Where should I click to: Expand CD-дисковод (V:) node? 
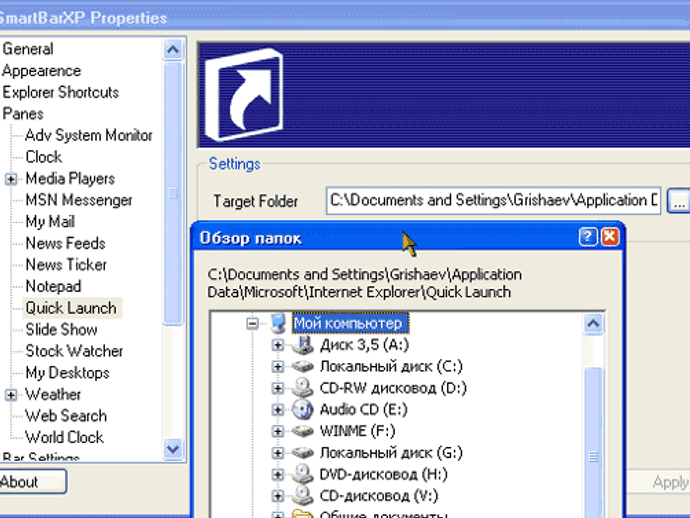pyautogui.click(x=278, y=496)
